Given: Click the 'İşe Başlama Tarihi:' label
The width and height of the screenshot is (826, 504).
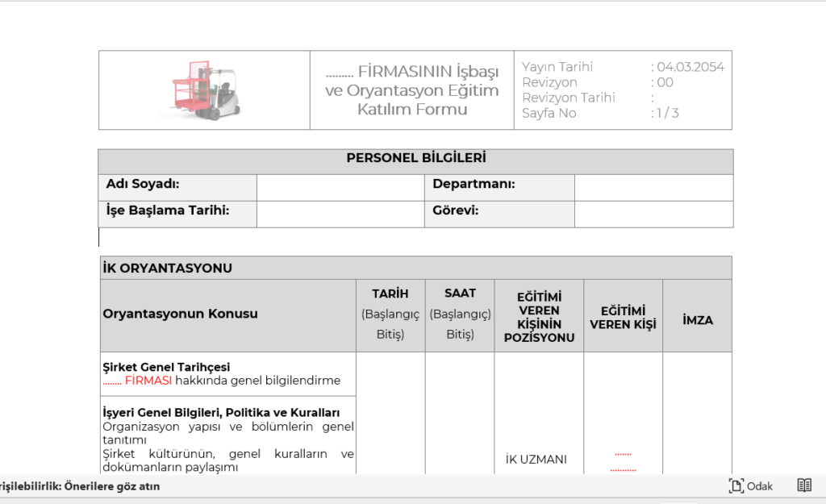Looking at the screenshot, I should (x=168, y=210).
